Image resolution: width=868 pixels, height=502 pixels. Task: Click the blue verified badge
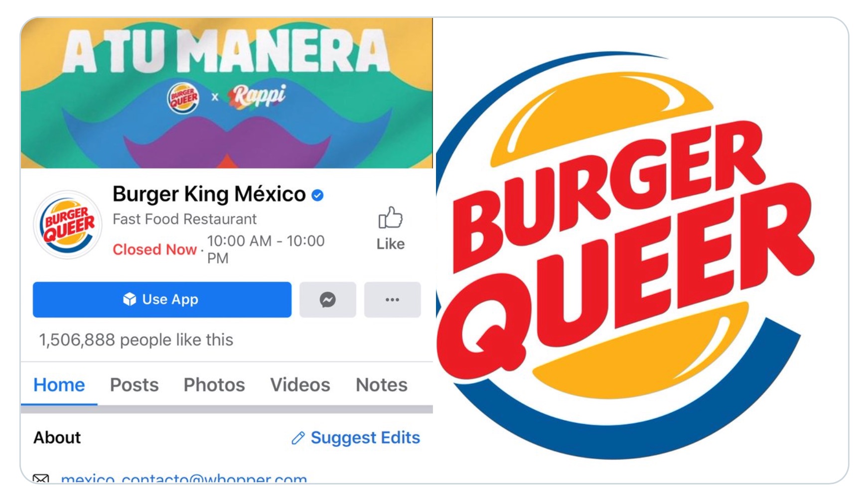[317, 195]
